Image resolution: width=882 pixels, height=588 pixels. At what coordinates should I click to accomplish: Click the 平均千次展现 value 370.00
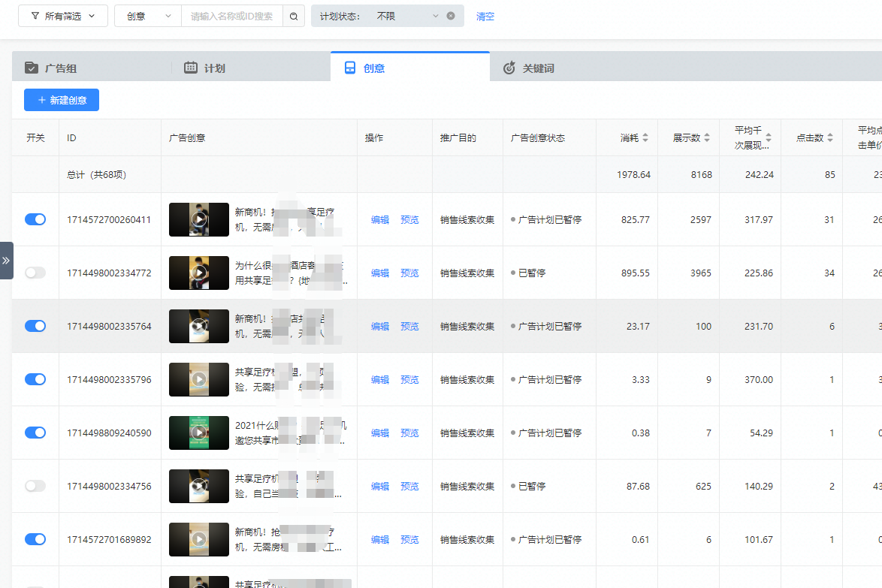pos(759,380)
